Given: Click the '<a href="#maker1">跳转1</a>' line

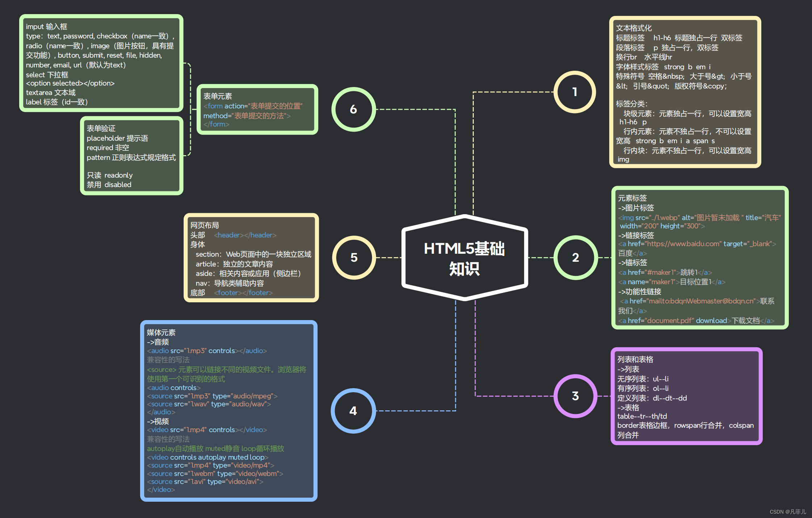Looking at the screenshot, I should coord(665,273).
